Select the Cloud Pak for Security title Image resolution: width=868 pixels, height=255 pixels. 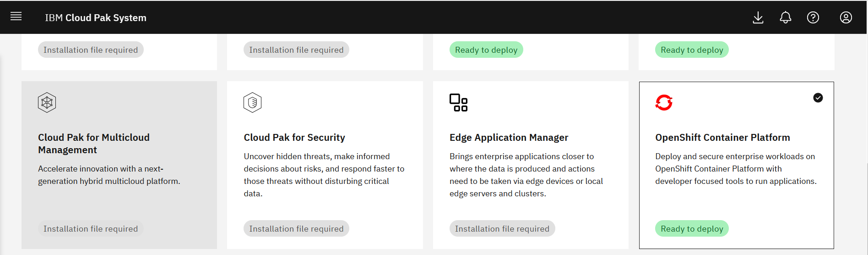[294, 138]
